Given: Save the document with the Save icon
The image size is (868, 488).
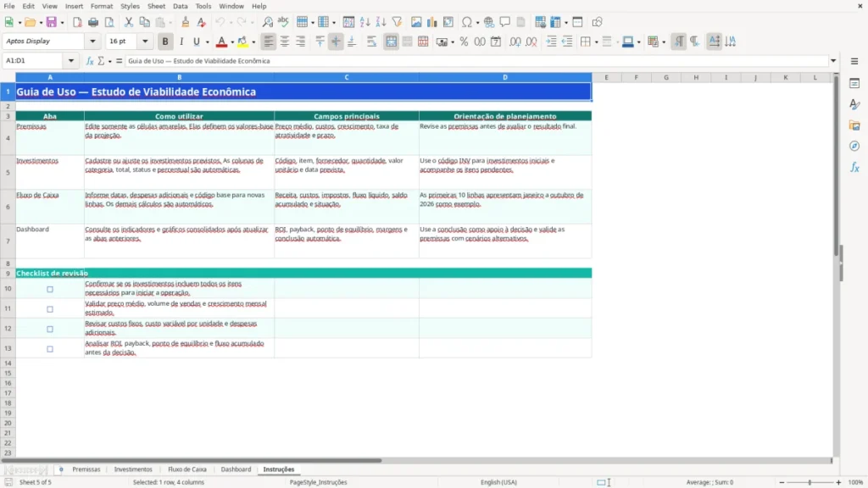Looking at the screenshot, I should click(x=51, y=22).
